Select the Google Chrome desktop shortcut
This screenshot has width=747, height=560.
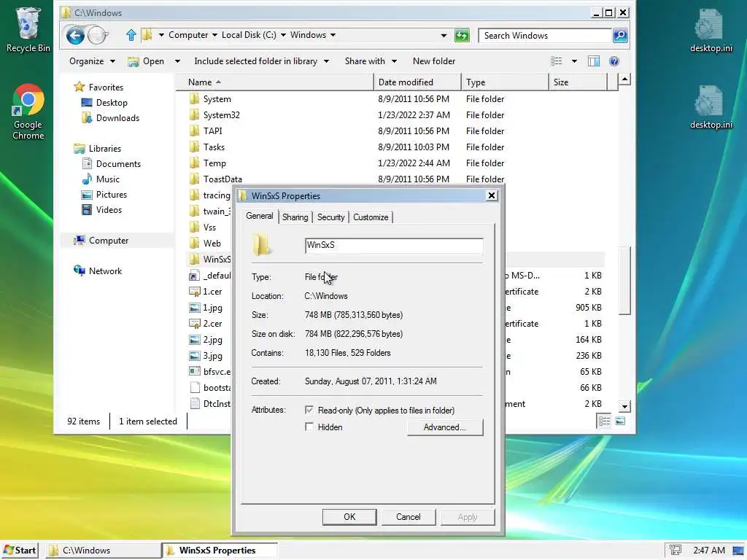pos(28,112)
